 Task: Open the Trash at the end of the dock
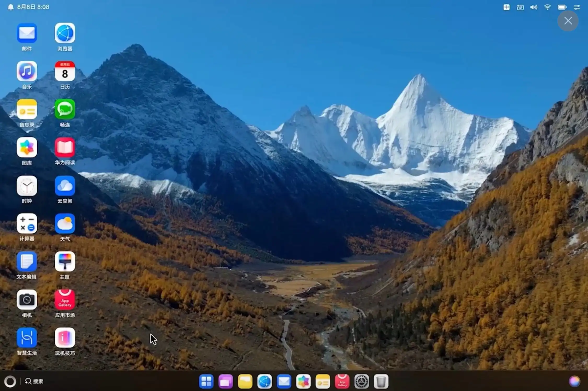click(381, 381)
